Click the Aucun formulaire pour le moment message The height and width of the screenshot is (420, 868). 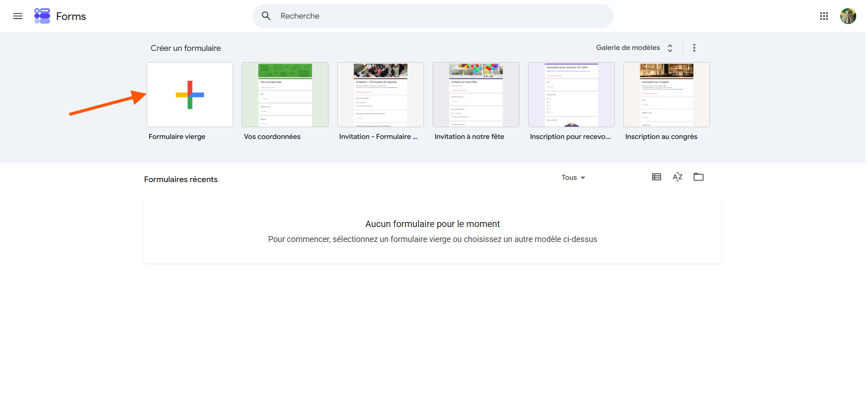coord(433,224)
